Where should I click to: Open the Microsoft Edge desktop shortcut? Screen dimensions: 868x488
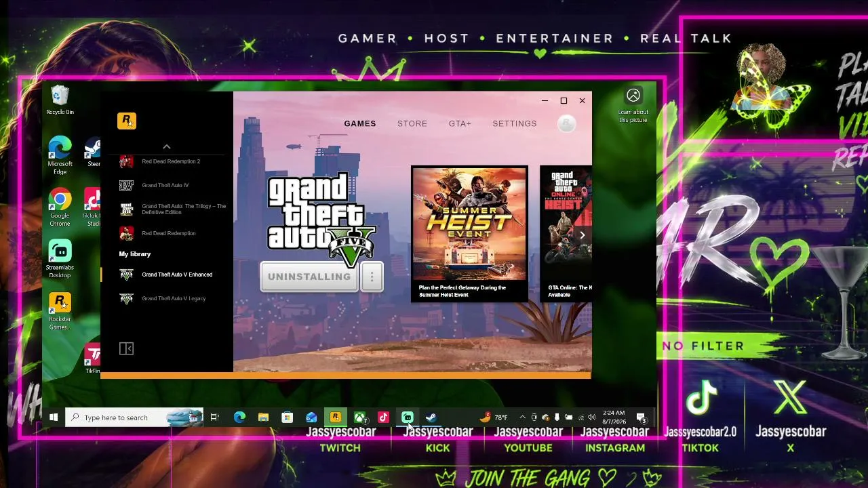tap(60, 155)
